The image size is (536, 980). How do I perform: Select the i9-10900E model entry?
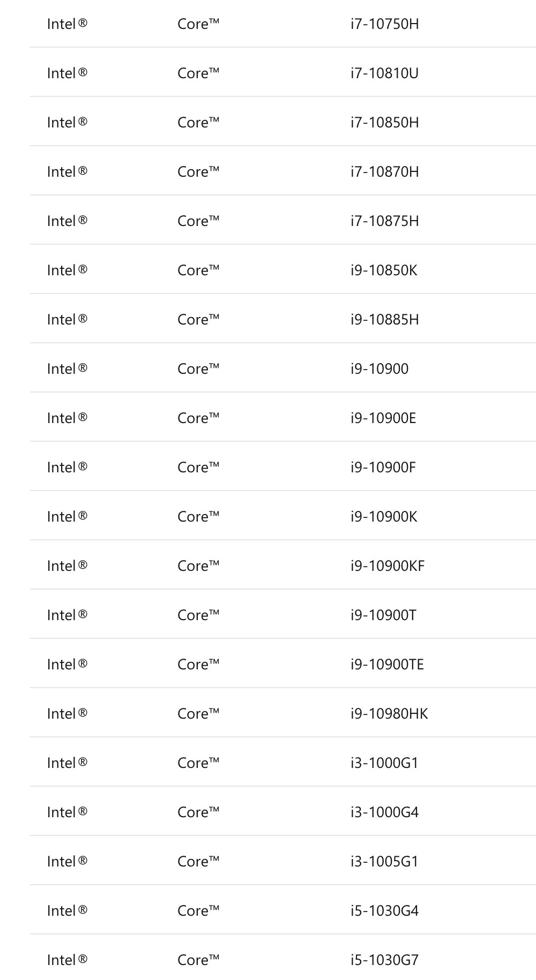[383, 418]
